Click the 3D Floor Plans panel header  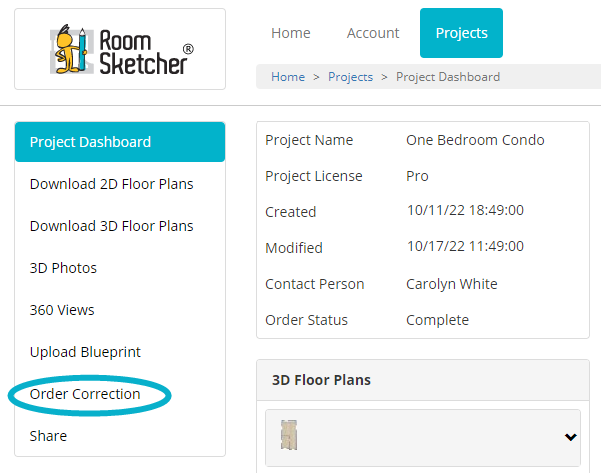coord(423,380)
